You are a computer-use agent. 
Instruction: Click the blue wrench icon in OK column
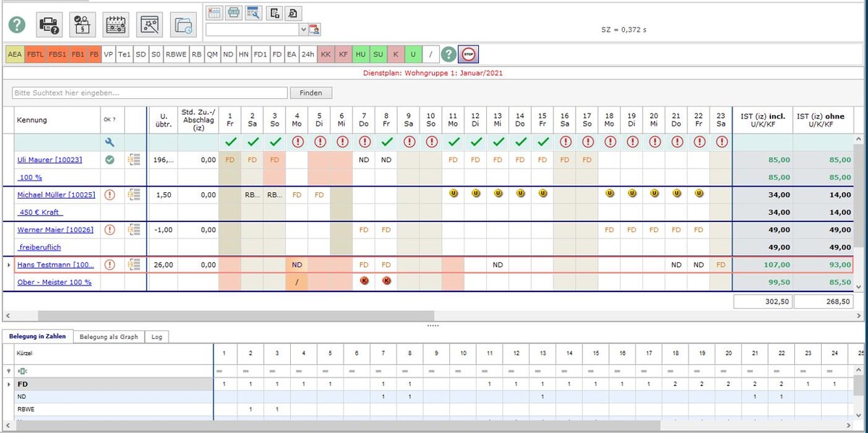(x=110, y=142)
